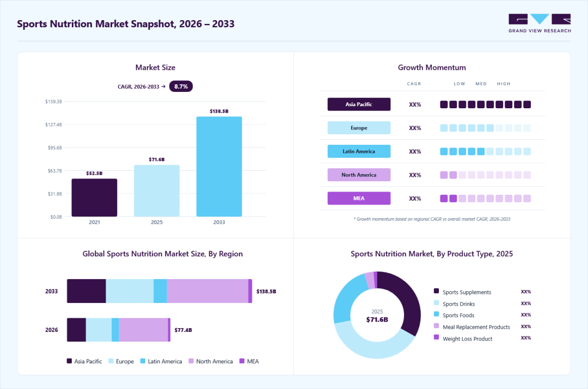Click the Grand View Research logo

pos(540,23)
